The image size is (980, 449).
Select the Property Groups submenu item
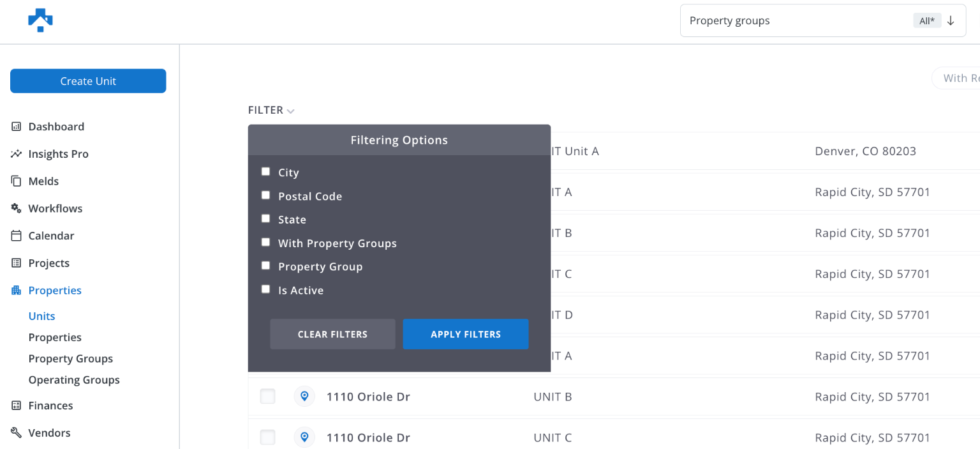click(x=71, y=359)
